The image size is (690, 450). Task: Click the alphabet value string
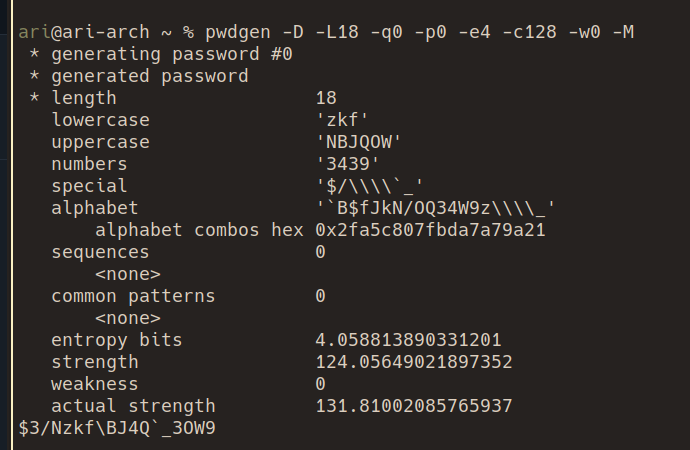pyautogui.click(x=435, y=208)
